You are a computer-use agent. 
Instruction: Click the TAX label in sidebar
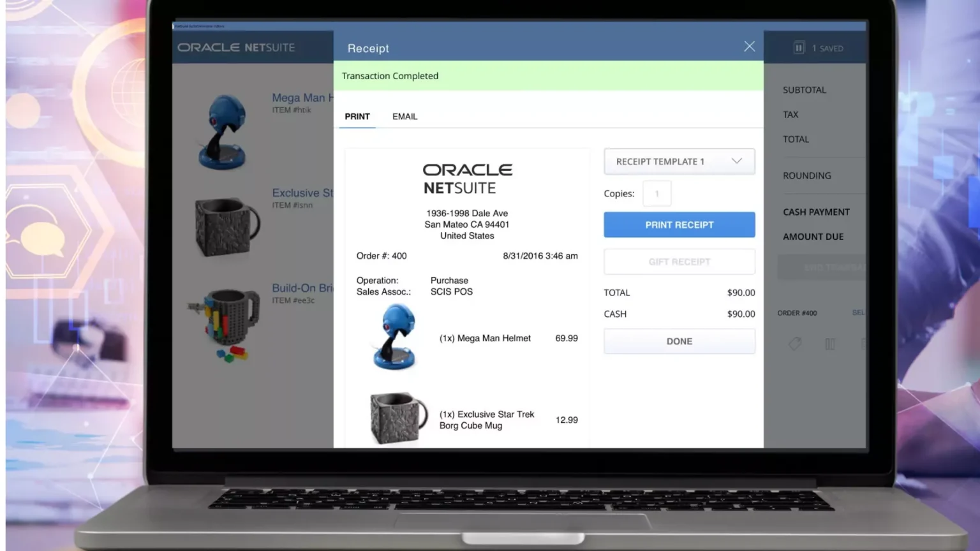791,115
